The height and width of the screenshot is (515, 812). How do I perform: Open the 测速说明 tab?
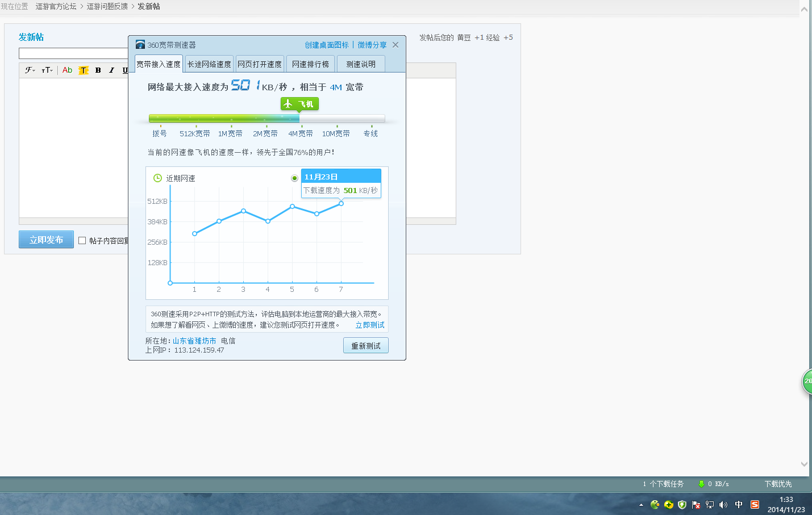click(361, 64)
